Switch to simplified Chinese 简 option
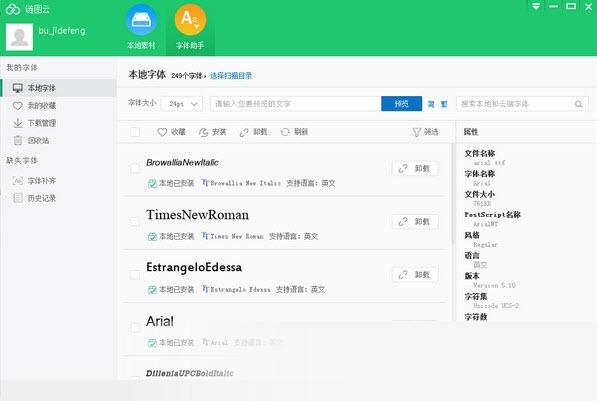 tap(431, 104)
